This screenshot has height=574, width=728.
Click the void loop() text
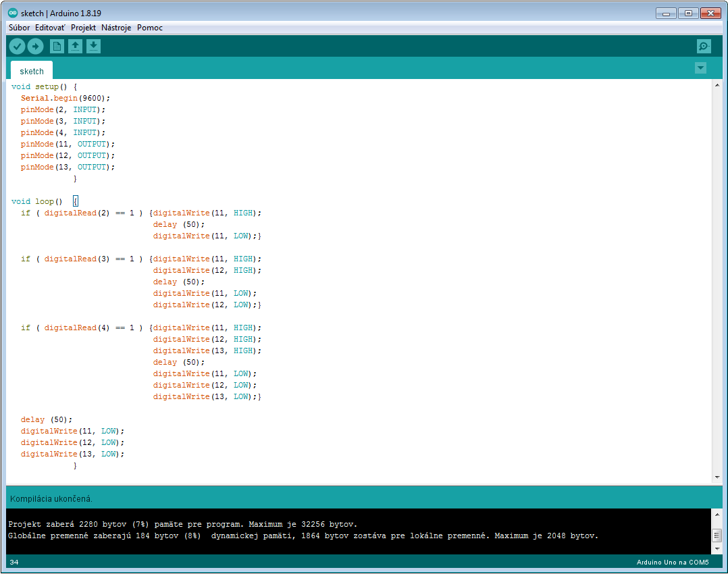[x=36, y=201]
